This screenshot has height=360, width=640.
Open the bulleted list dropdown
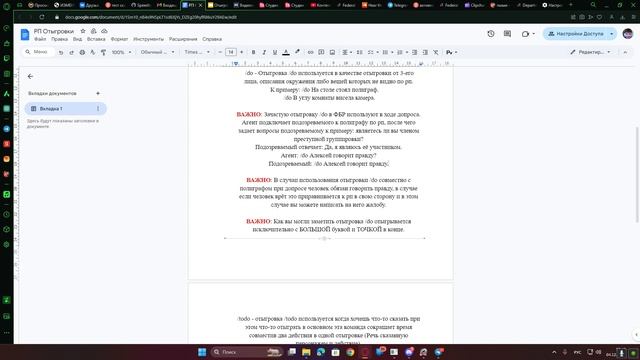387,52
